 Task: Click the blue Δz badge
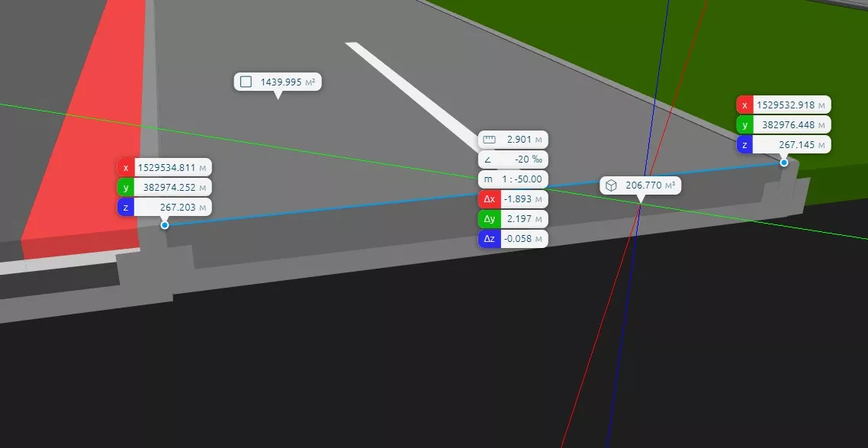[x=489, y=240]
